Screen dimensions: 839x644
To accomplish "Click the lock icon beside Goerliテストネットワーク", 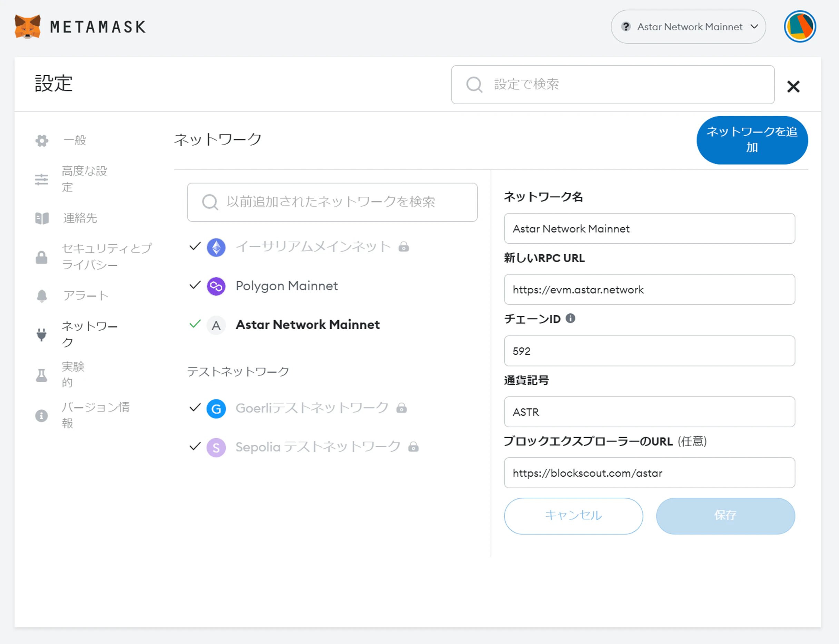I will pyautogui.click(x=401, y=408).
